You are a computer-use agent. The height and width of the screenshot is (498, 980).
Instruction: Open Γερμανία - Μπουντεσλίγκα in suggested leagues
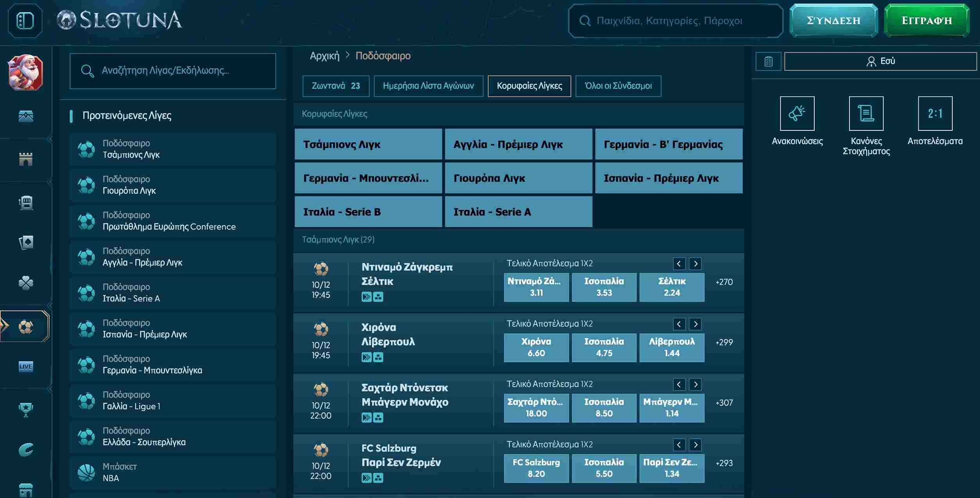coord(173,365)
